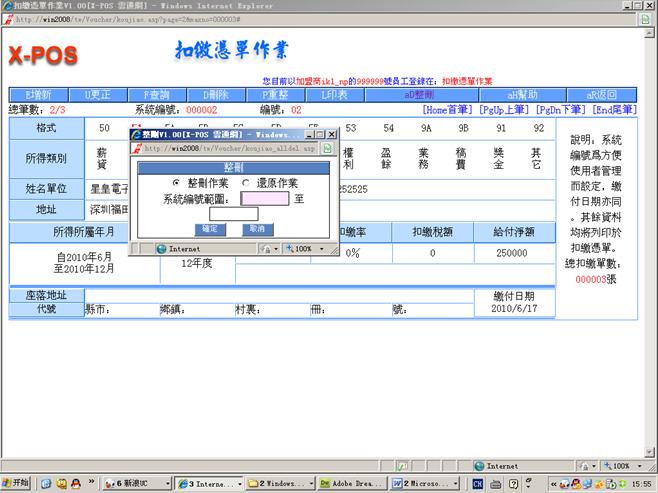
Task: Open the popup 100% zoom dropdown
Action: tap(302, 248)
